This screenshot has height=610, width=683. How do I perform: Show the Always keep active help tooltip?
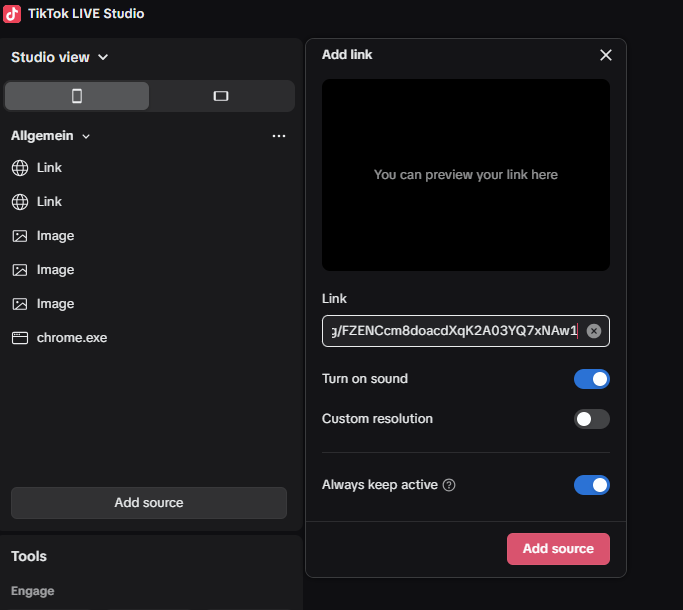coord(449,485)
